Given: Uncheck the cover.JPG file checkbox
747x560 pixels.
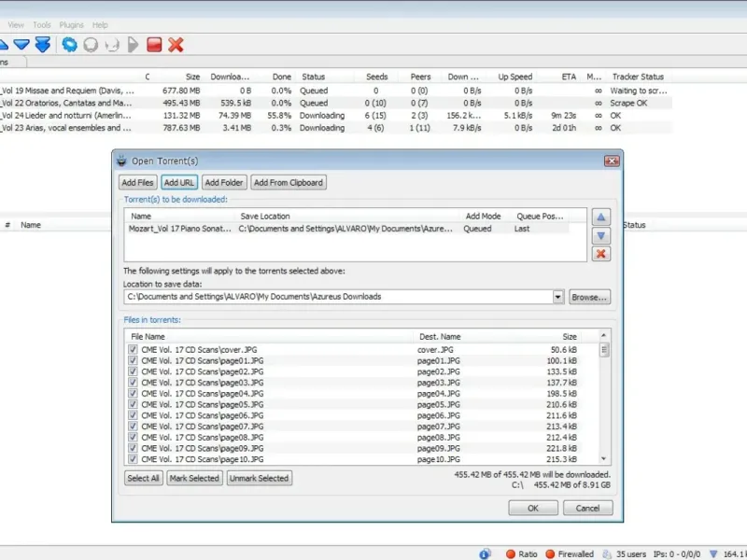Looking at the screenshot, I should tap(133, 349).
